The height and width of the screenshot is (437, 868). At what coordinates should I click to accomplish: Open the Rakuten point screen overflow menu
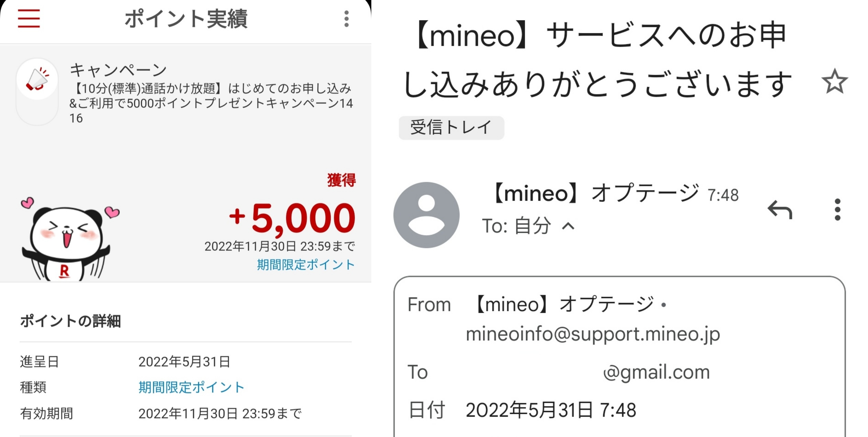pos(346,19)
